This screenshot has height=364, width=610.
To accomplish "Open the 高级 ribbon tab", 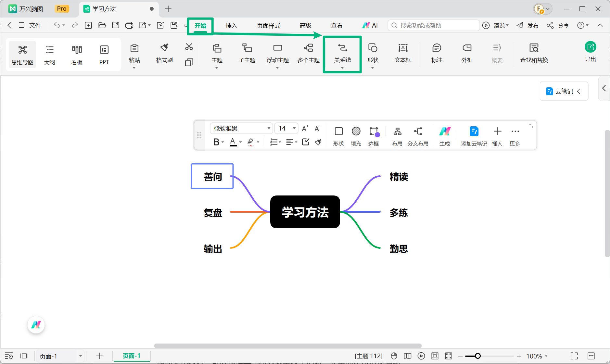I will click(x=305, y=26).
